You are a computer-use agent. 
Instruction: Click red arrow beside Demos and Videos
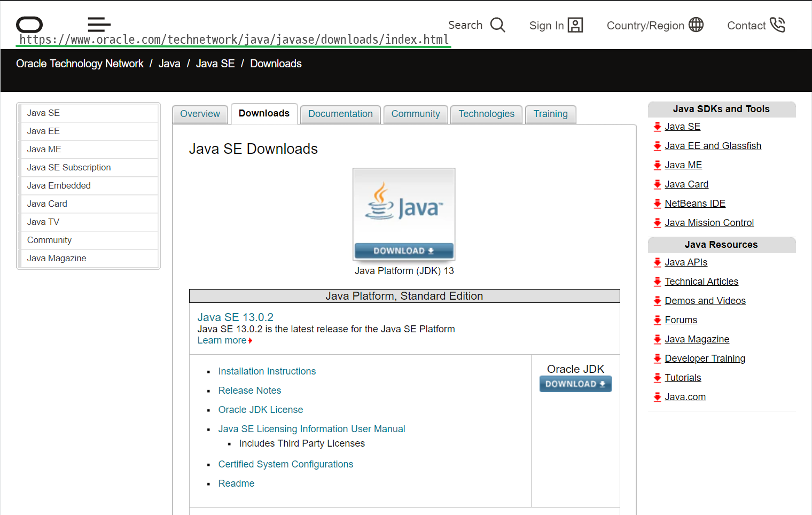(x=657, y=301)
